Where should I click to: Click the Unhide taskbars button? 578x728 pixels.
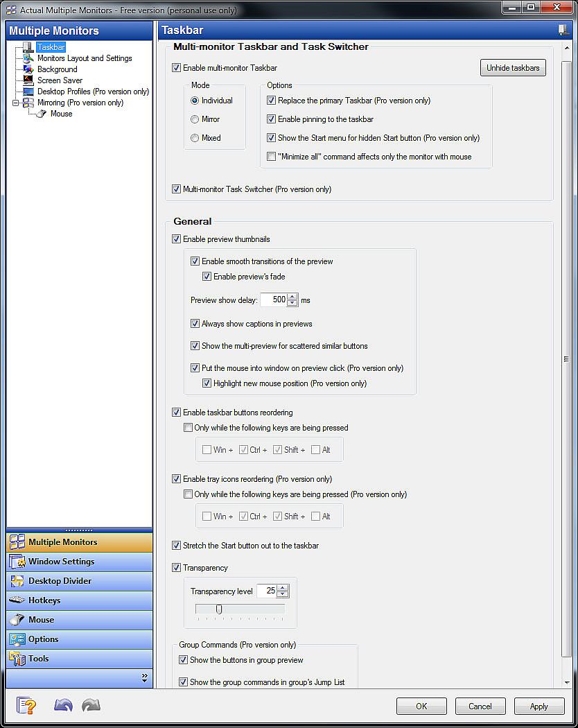(x=513, y=68)
